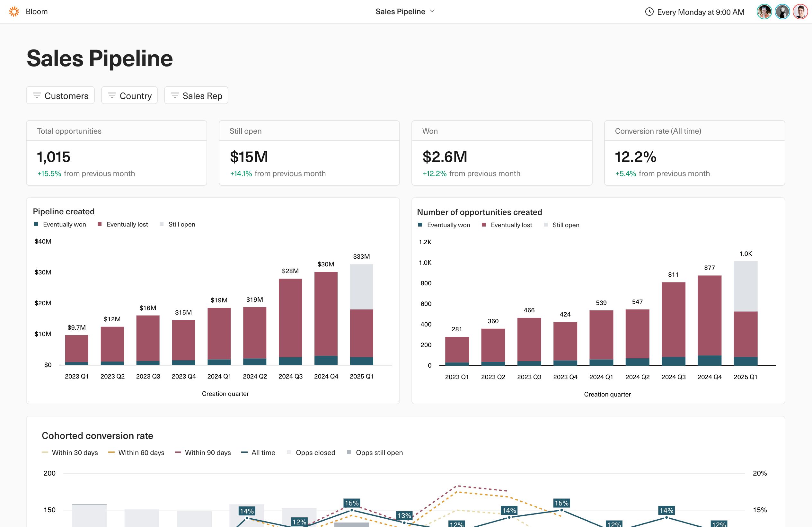Select the Won $2.6M card
The width and height of the screenshot is (812, 527).
tap(502, 153)
